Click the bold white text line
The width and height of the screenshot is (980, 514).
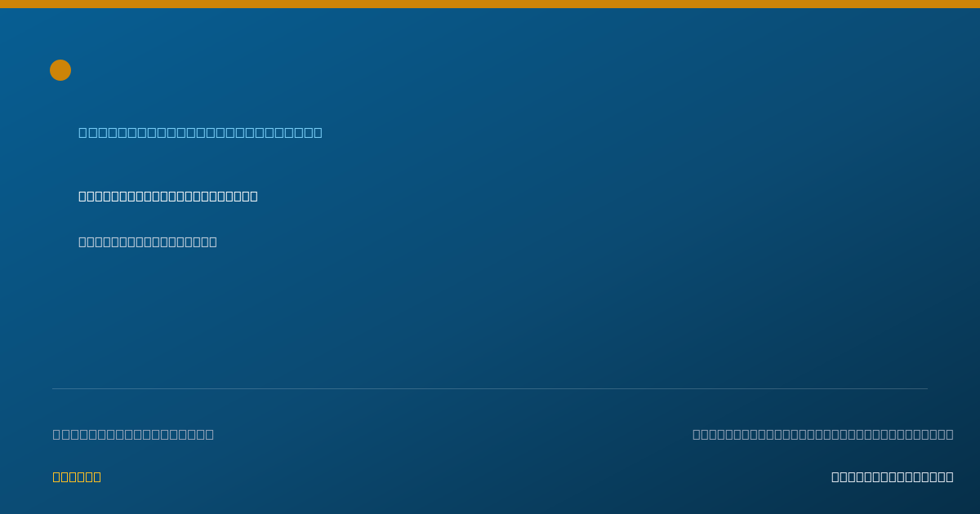pyautogui.click(x=168, y=196)
